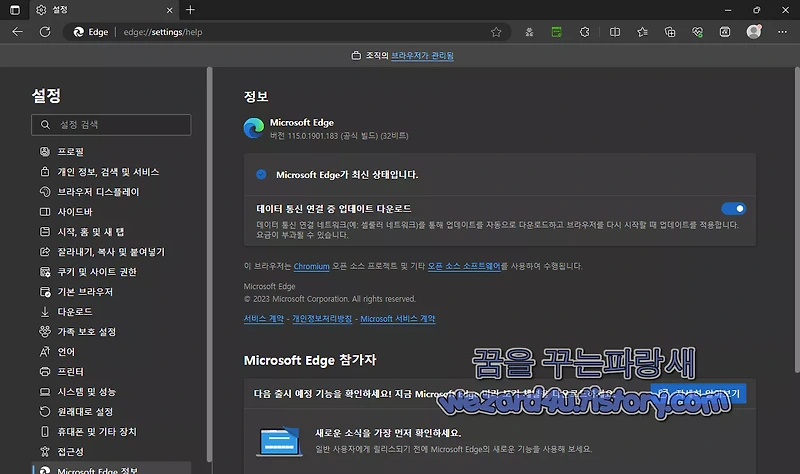Open the profile avatar menu
This screenshot has height=474, width=800.
[x=754, y=32]
